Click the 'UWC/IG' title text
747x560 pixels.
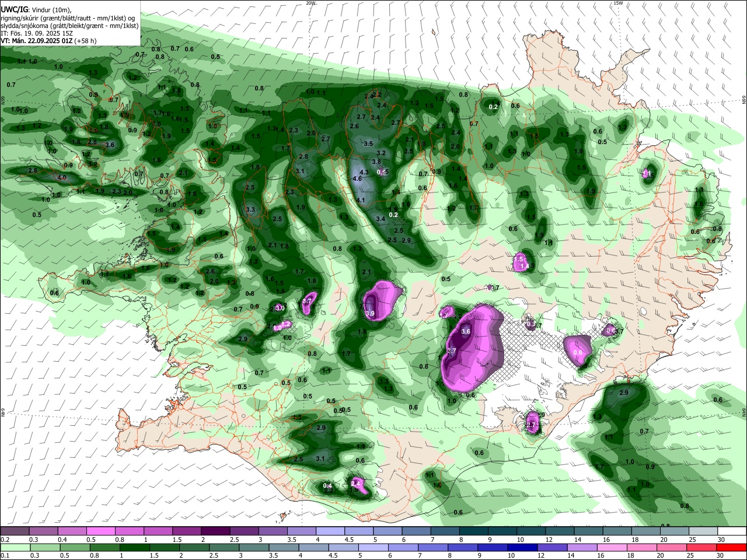click(13, 10)
